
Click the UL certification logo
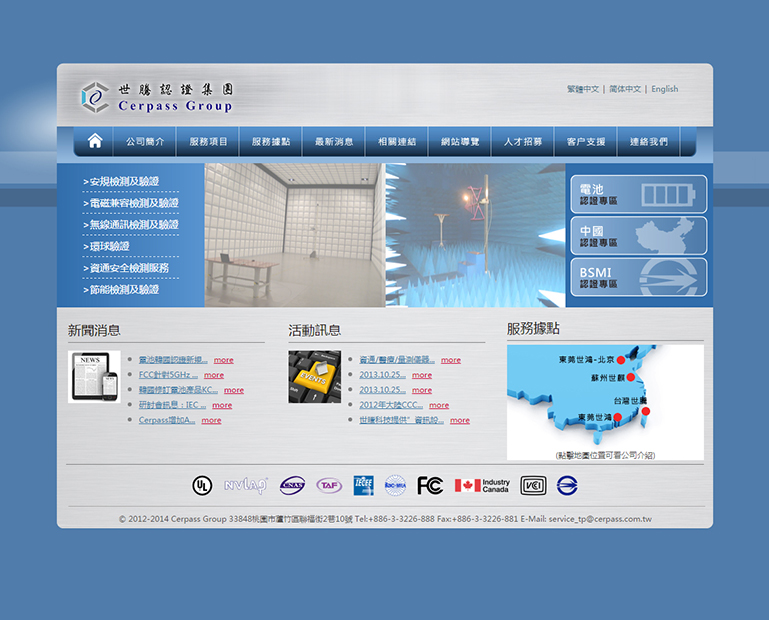click(x=202, y=486)
